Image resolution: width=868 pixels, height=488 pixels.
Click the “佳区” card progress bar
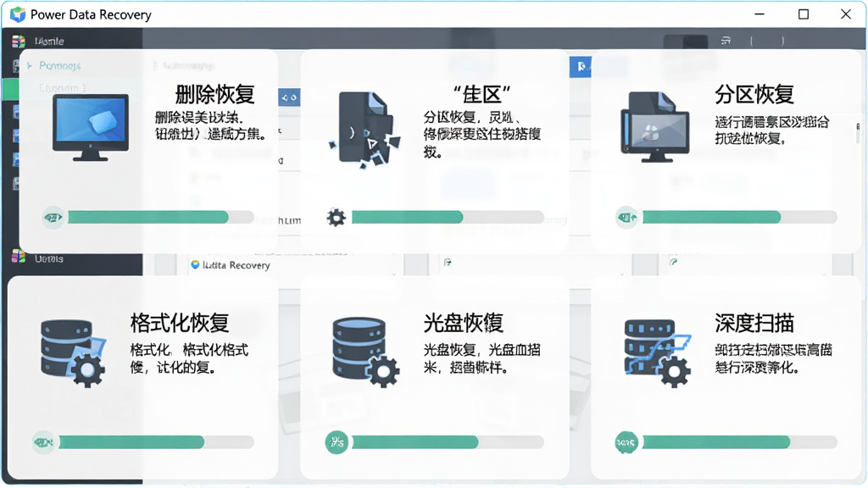(448, 218)
